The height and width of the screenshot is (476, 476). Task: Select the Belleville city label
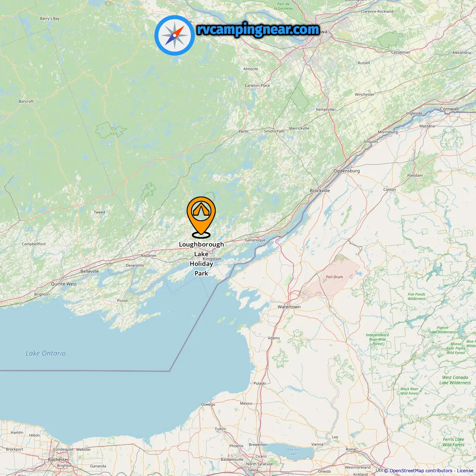90,271
